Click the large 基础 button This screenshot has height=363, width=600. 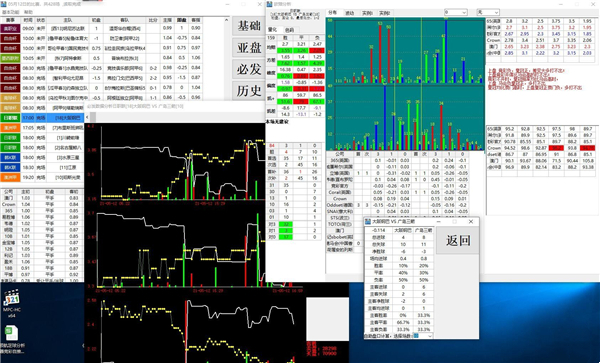[249, 26]
